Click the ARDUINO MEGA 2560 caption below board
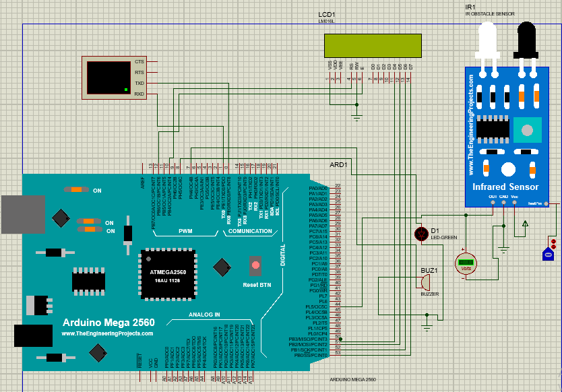The height and width of the screenshot is (392, 562). (352, 379)
